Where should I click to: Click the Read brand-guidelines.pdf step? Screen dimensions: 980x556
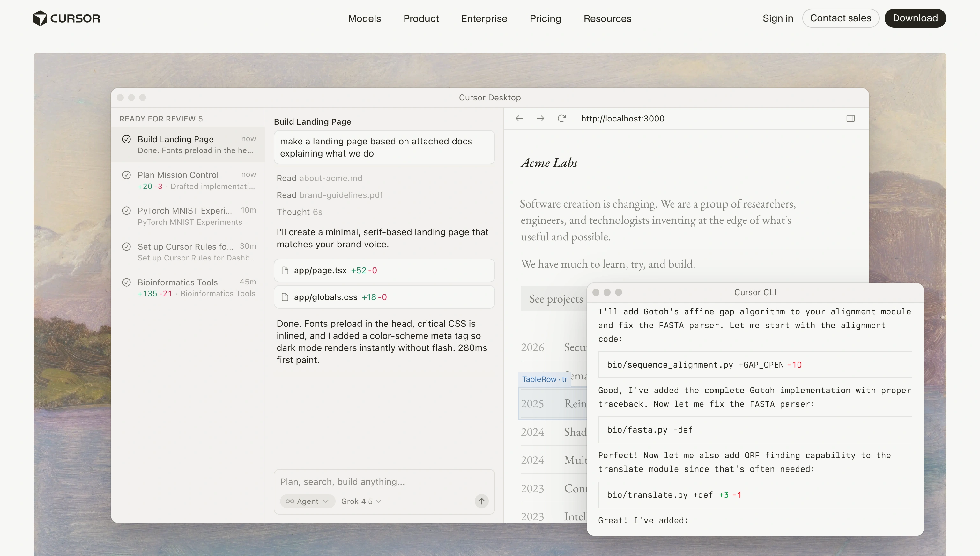pyautogui.click(x=329, y=195)
